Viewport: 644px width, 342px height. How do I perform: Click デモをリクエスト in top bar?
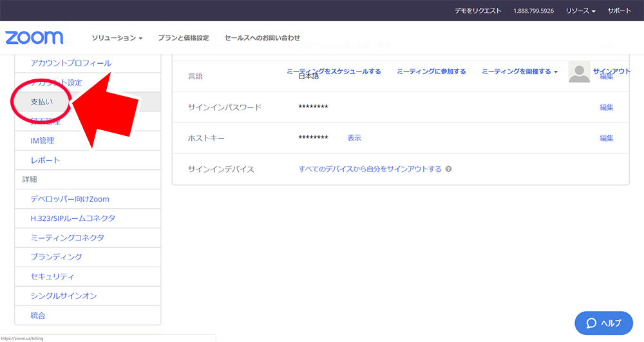pyautogui.click(x=477, y=11)
